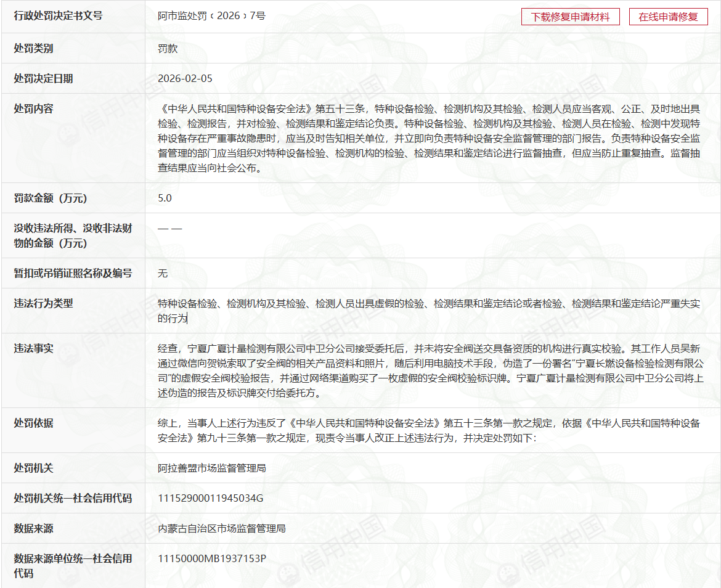Click the 罚款 value under 处罚类别
721x588 pixels.
pyautogui.click(x=168, y=48)
